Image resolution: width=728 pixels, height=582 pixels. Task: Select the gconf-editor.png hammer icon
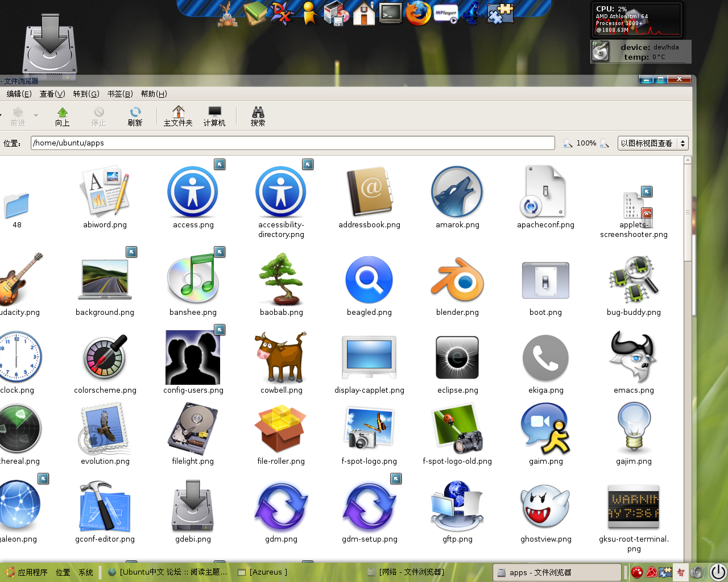click(105, 506)
